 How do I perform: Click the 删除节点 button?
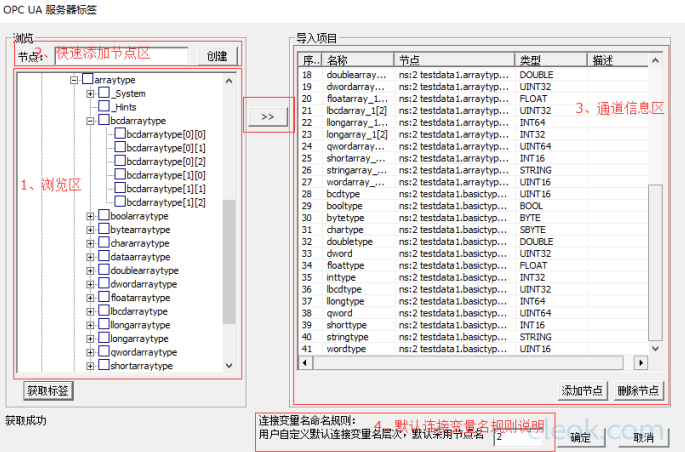(x=637, y=390)
